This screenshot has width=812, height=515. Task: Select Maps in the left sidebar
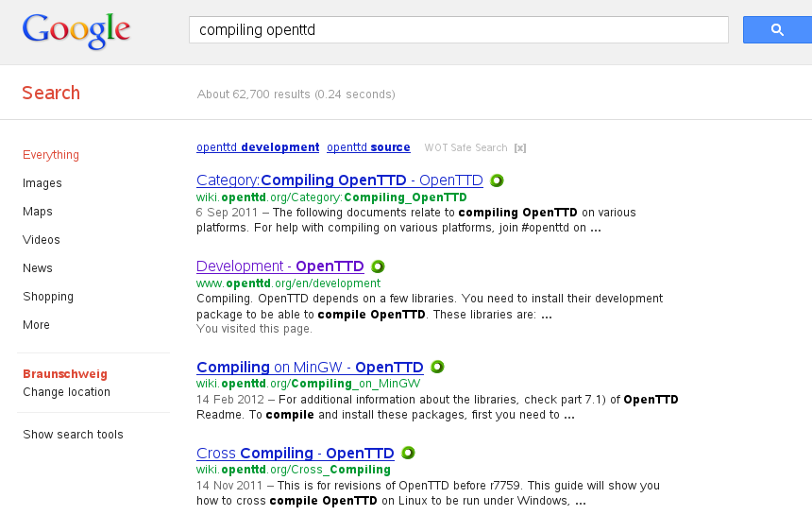(x=38, y=212)
